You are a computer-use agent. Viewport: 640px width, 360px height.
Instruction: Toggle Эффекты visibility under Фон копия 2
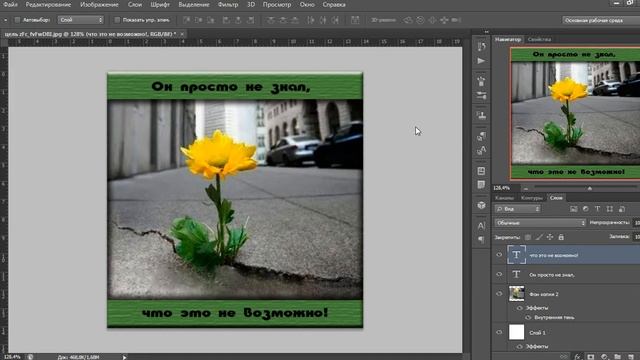520,308
